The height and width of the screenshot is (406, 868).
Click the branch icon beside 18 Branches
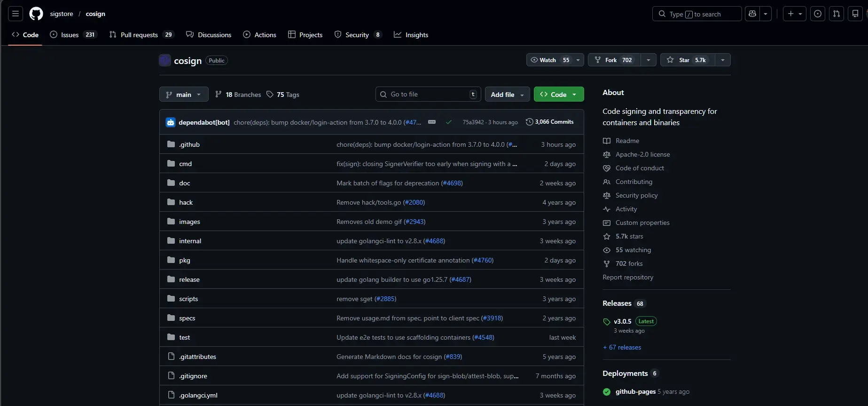(x=218, y=94)
